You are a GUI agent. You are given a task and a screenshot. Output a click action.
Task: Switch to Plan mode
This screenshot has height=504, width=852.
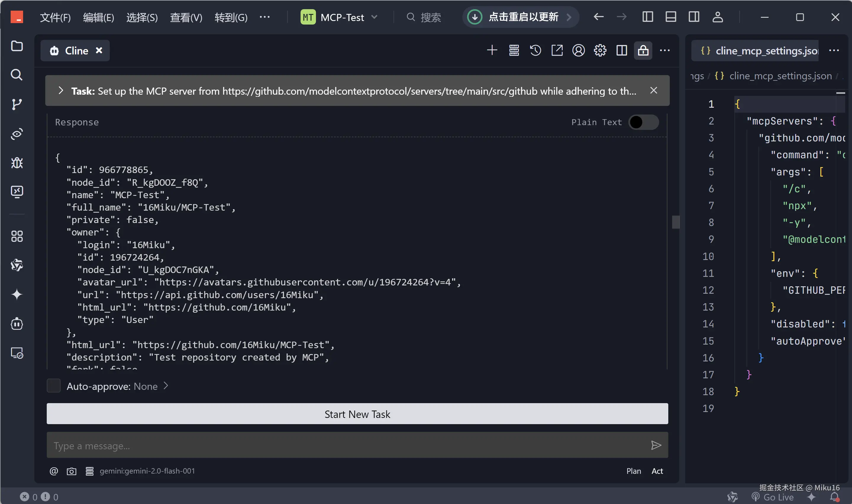[x=634, y=471]
